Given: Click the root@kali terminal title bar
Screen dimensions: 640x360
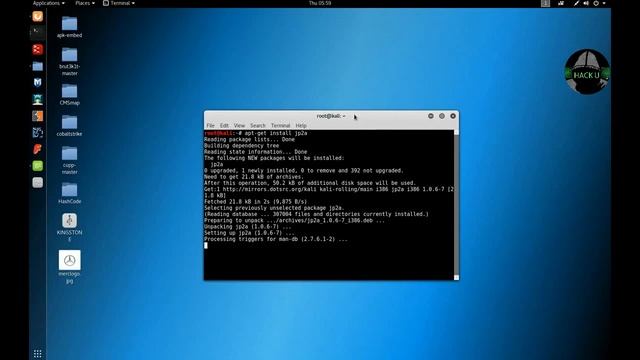Looking at the screenshot, I should [x=331, y=116].
